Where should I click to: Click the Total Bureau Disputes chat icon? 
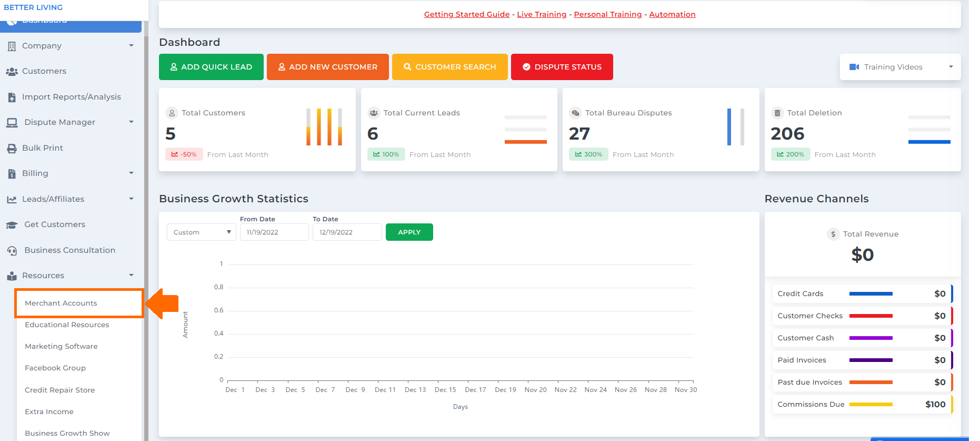[x=575, y=113]
